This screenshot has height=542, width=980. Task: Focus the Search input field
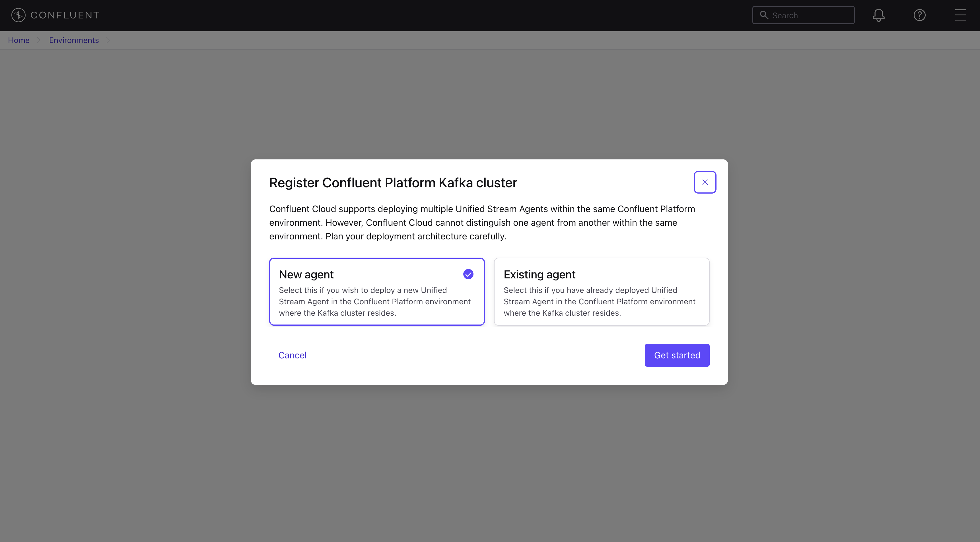coord(810,15)
